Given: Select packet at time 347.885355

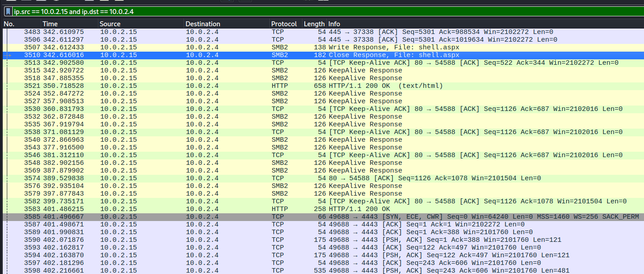Looking at the screenshot, I should tap(323, 78).
